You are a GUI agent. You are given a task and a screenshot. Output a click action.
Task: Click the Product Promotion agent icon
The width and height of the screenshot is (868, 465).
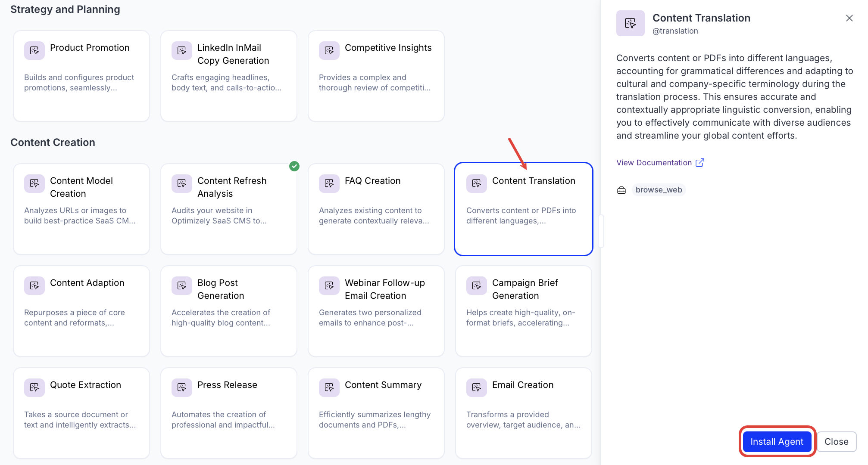point(34,51)
